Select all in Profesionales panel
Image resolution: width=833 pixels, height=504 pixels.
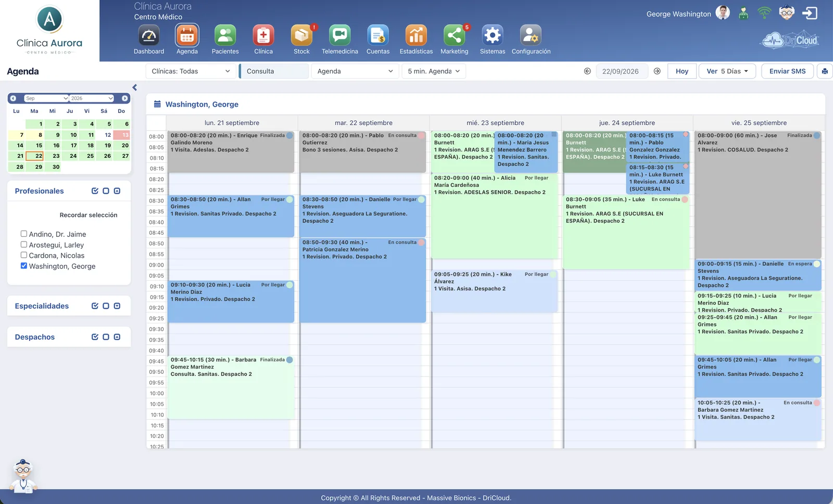point(95,191)
